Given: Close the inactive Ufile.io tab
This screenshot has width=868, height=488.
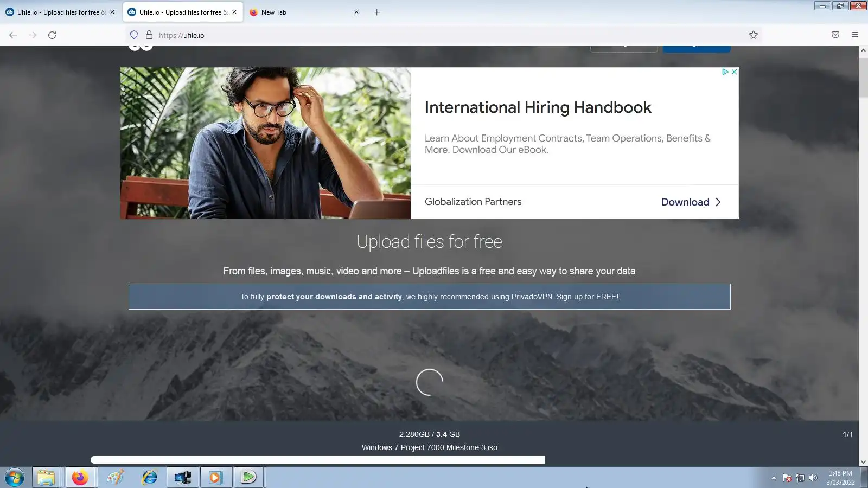Looking at the screenshot, I should click(112, 12).
